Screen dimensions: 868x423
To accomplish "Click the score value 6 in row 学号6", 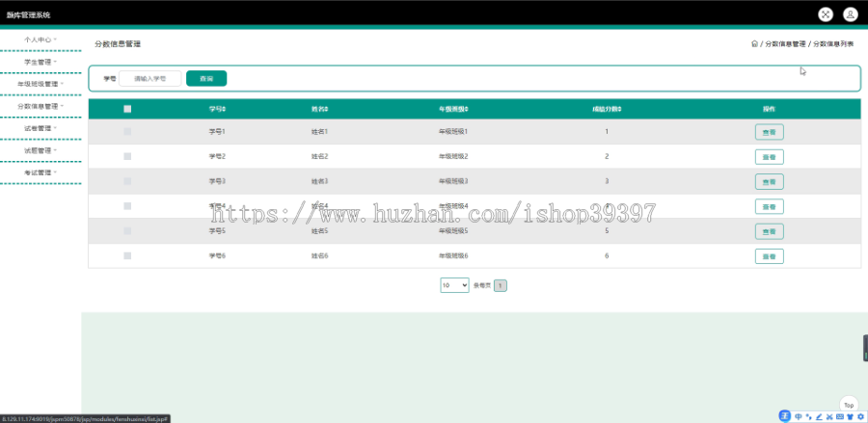I will 607,256.
